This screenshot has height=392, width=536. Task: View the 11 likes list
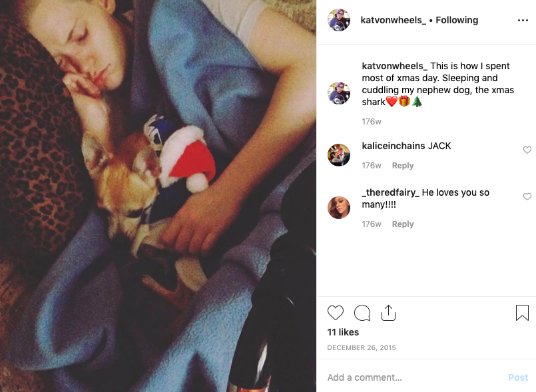pyautogui.click(x=343, y=332)
